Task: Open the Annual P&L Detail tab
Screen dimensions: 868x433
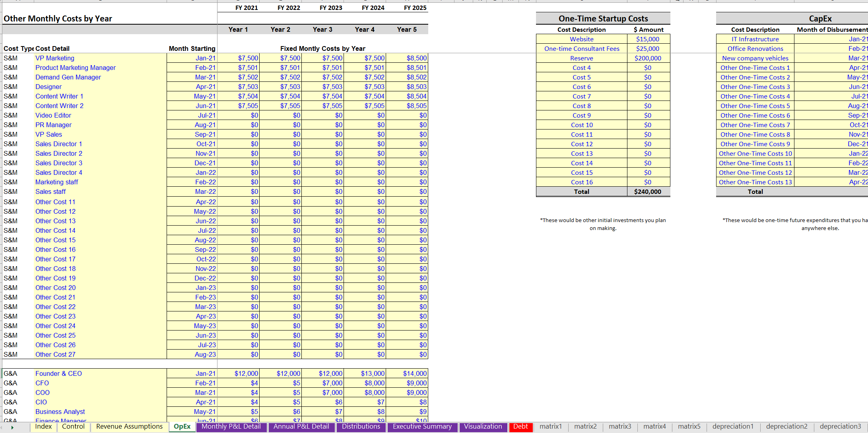Action: tap(301, 427)
